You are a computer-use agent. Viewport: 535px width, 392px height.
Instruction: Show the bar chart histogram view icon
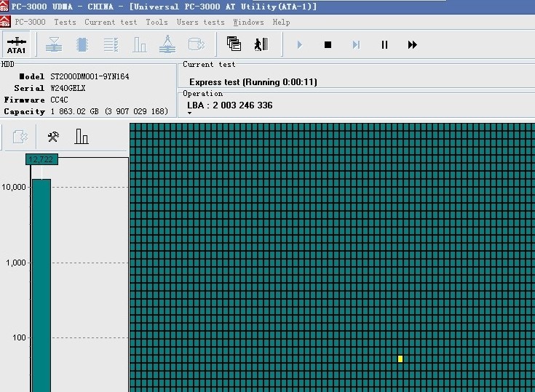pyautogui.click(x=82, y=137)
